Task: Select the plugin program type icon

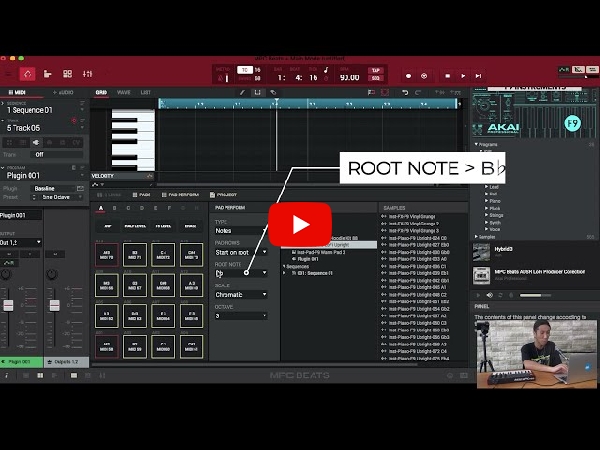Action: coord(36,143)
